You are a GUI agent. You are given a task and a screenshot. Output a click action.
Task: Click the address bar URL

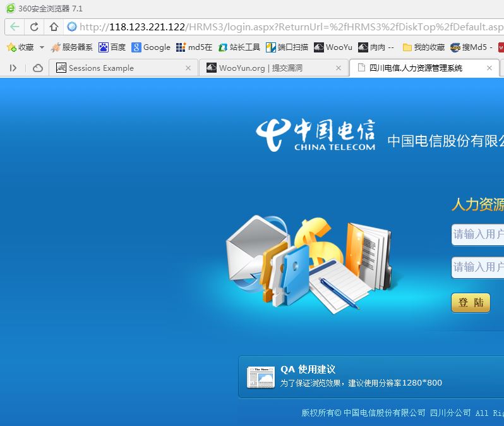coord(291,27)
